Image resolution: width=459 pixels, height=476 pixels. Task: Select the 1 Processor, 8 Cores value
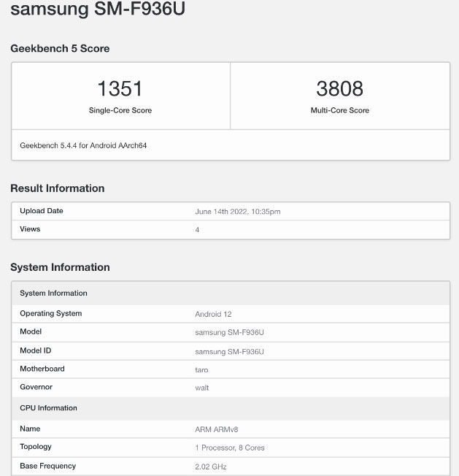tap(230, 448)
